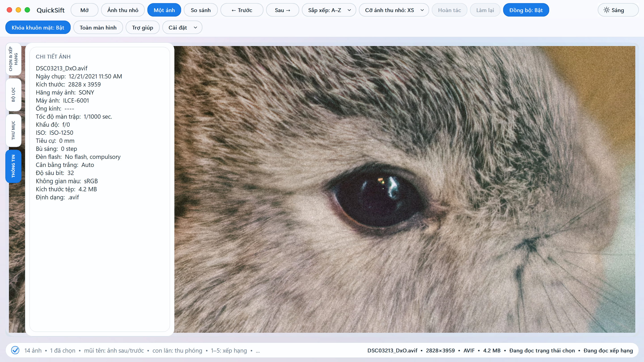Go to previous image with ← Trước
Viewport: 644px width, 362px height.
click(242, 10)
